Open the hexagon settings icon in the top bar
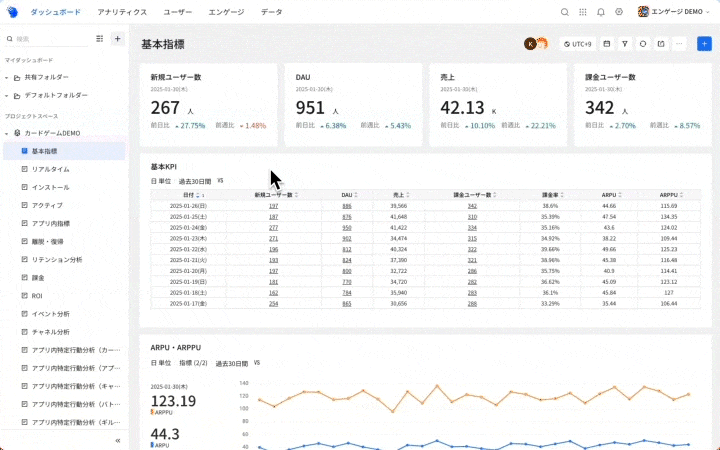 [619, 12]
